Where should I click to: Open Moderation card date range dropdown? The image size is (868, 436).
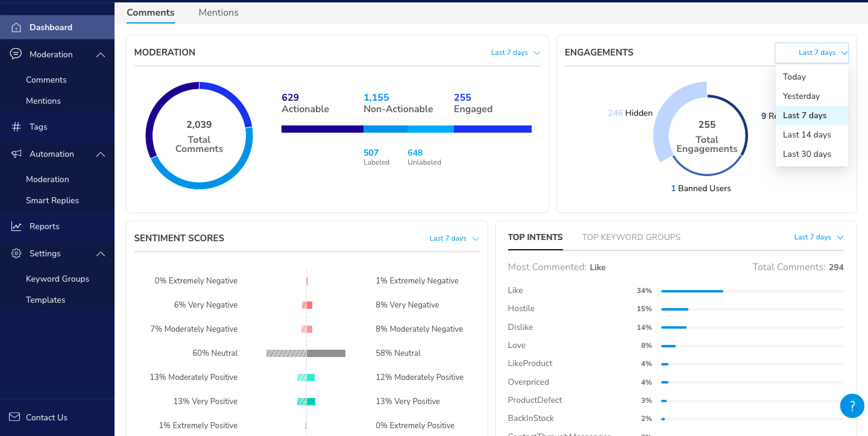point(515,52)
